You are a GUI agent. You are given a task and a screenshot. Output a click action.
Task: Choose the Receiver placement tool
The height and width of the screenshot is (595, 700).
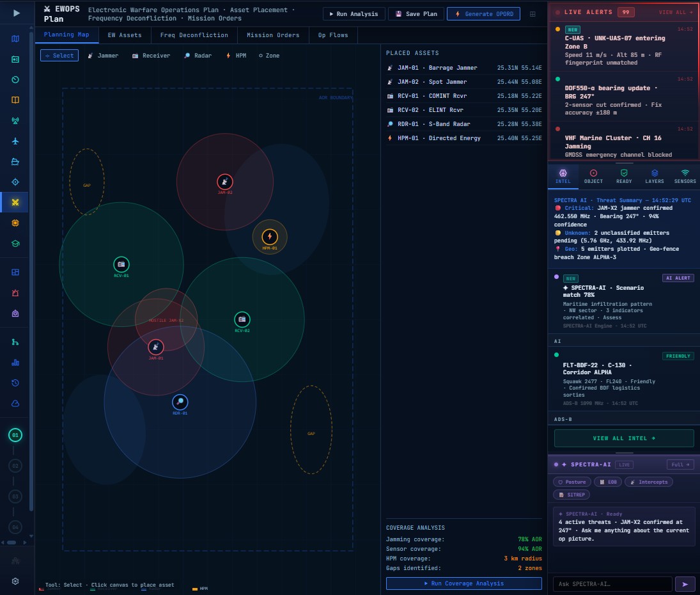pos(152,56)
